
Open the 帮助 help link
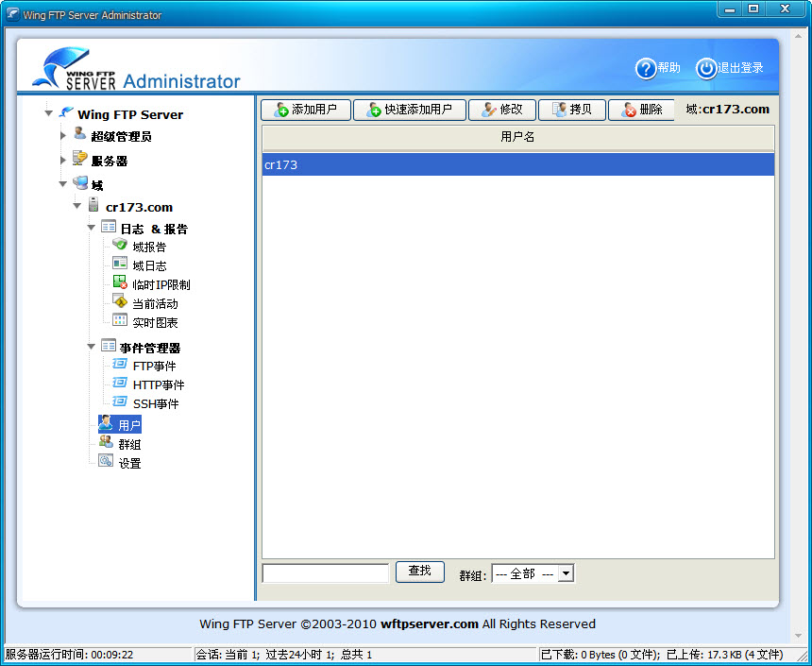pyautogui.click(x=668, y=68)
